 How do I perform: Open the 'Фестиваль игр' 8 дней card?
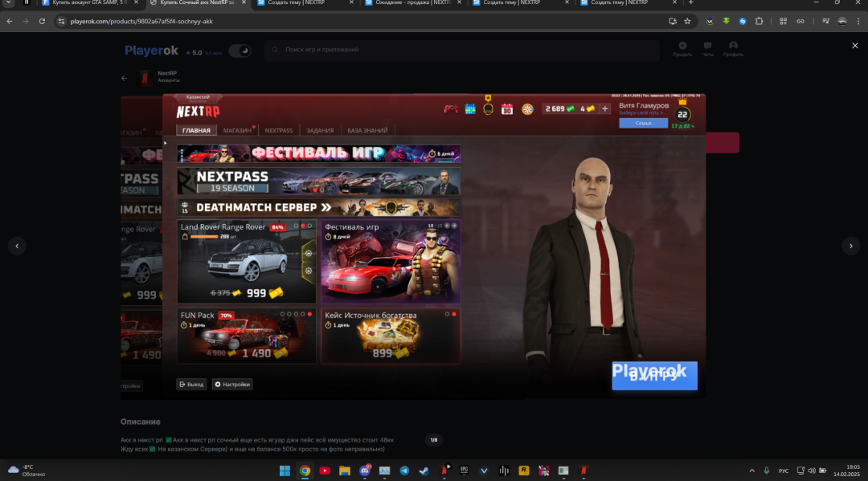click(391, 262)
